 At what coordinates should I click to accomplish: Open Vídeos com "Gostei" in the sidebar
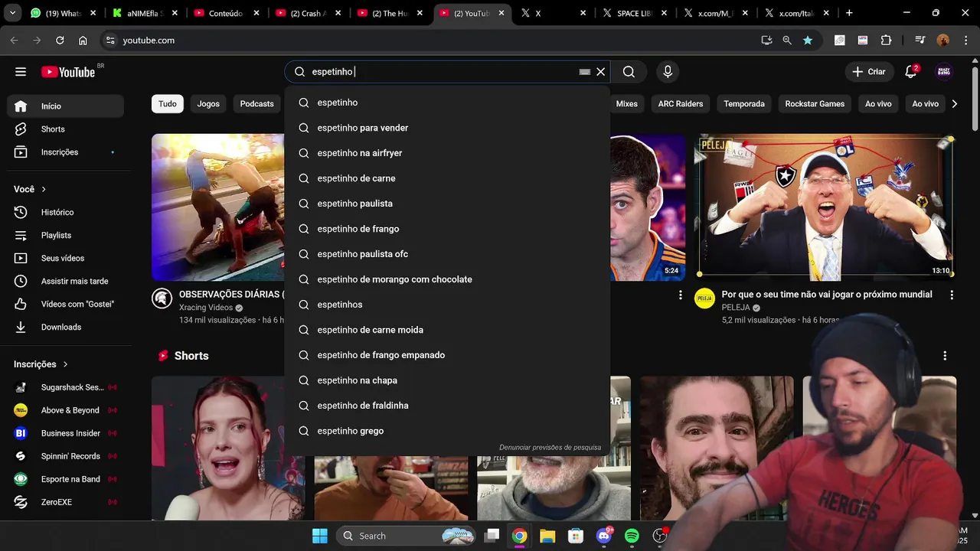coord(65,304)
